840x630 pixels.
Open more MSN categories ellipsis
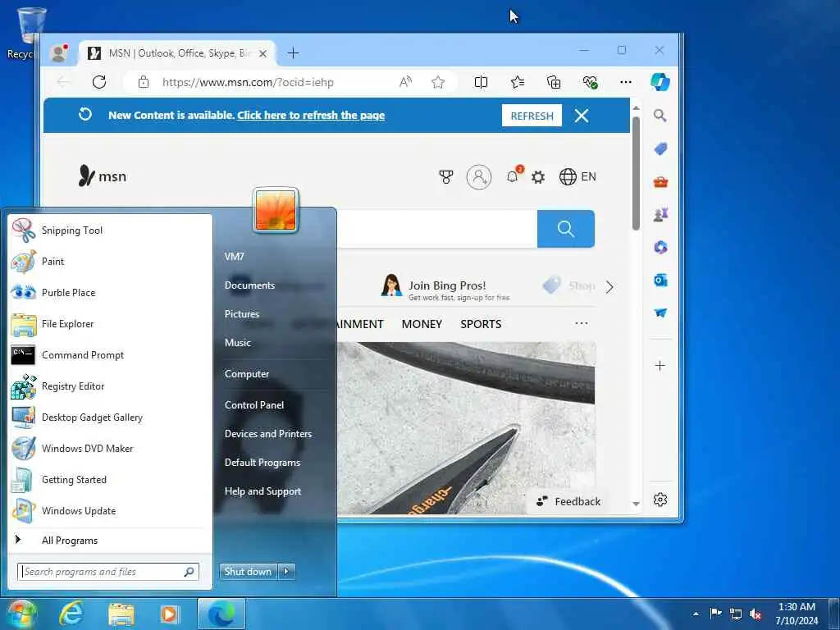pos(582,323)
